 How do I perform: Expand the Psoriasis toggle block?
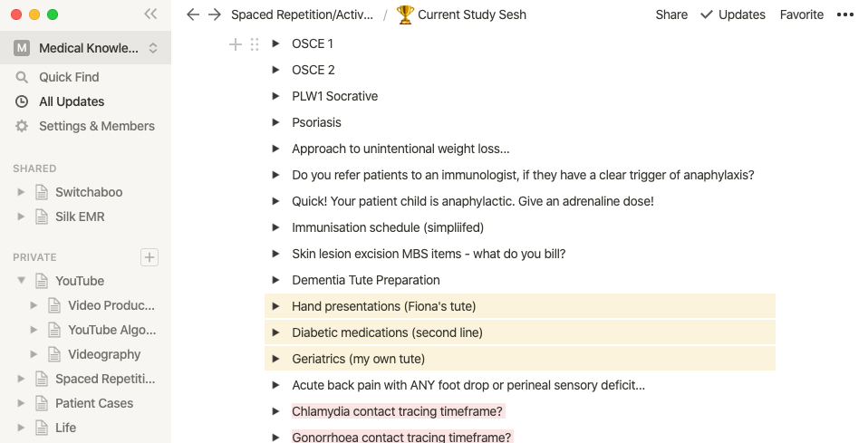275,122
